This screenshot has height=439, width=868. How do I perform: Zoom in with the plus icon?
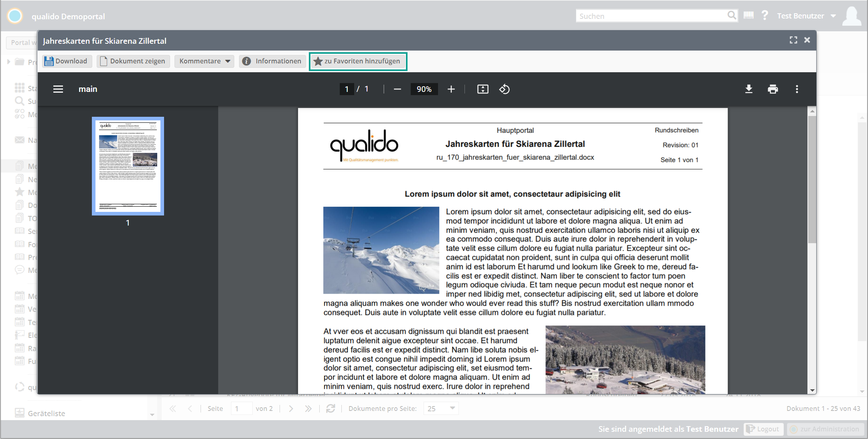tap(451, 89)
